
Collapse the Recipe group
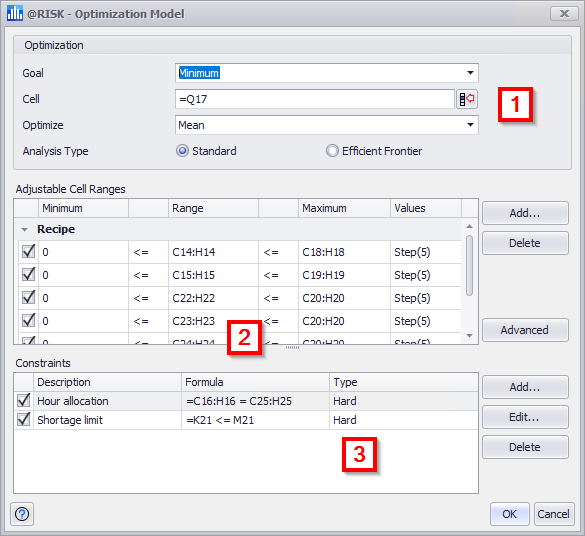click(25, 229)
